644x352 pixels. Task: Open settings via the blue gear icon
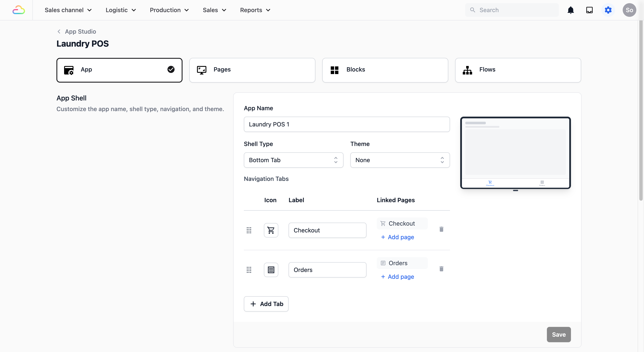(x=608, y=10)
